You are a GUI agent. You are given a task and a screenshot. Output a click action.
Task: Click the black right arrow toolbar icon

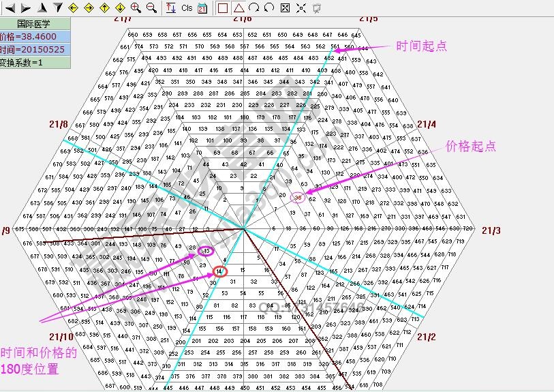[25, 7]
